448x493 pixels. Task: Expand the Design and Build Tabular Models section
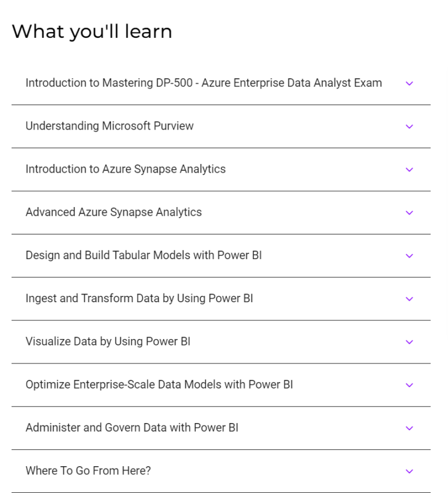pos(409,256)
